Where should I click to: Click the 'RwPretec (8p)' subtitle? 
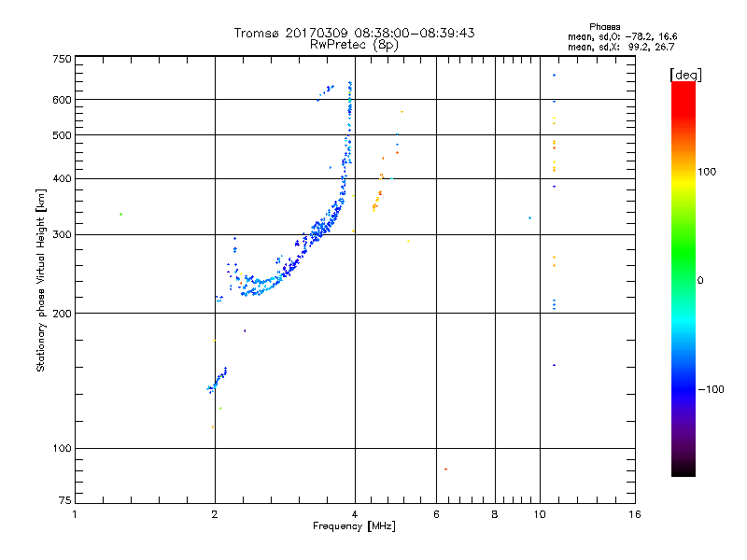pos(354,45)
